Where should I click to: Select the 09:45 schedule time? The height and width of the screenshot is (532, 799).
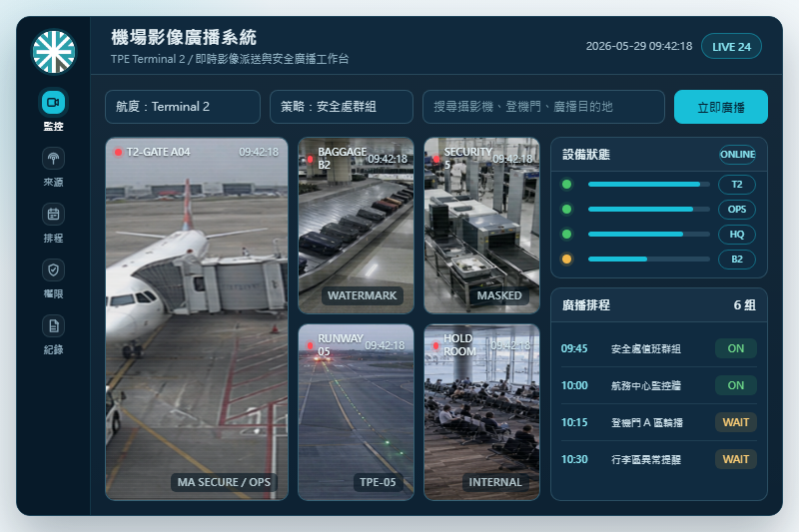574,348
